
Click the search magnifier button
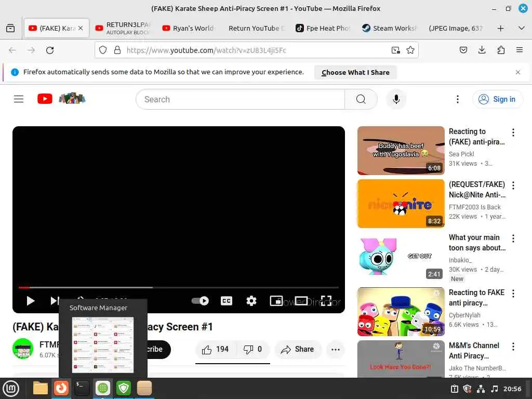coord(361,99)
